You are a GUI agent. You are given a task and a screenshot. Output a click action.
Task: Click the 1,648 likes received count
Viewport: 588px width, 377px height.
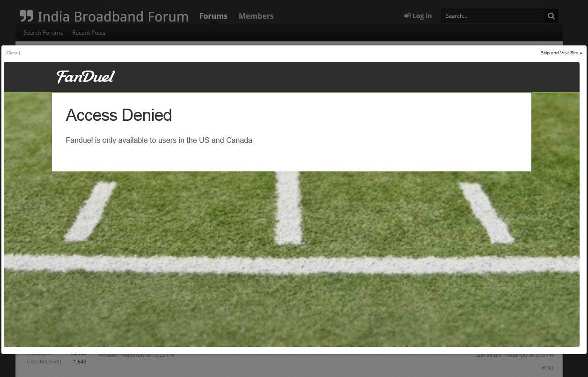tap(80, 362)
